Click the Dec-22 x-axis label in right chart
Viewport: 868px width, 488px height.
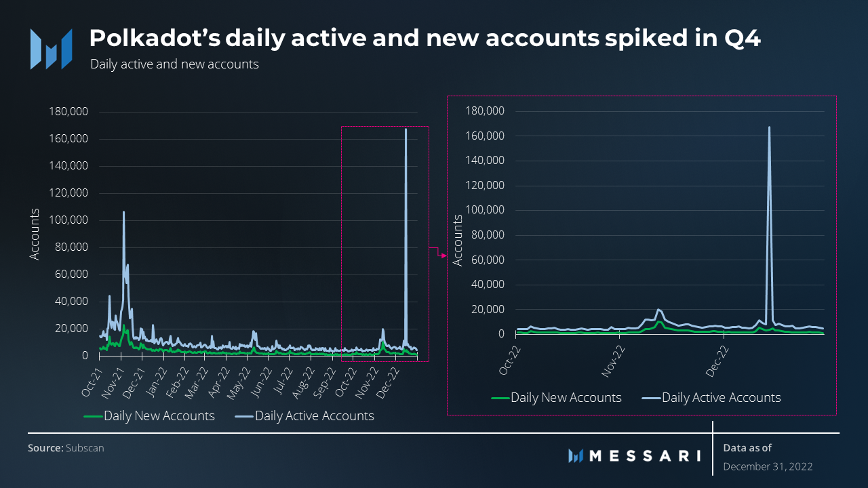click(x=716, y=358)
